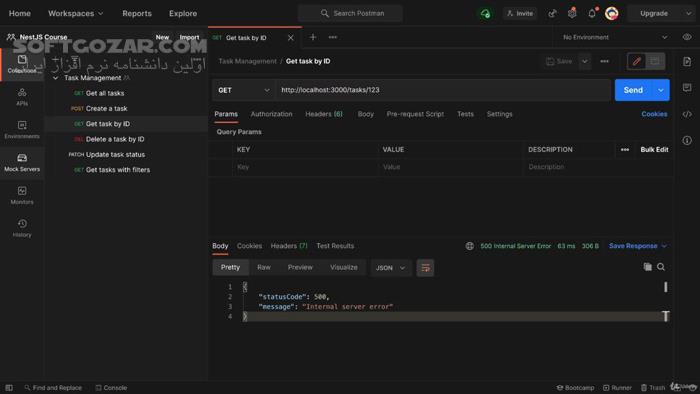Open the Workspaces dropdown menu
Screen dimensions: 700x394
pyautogui.click(x=75, y=13)
